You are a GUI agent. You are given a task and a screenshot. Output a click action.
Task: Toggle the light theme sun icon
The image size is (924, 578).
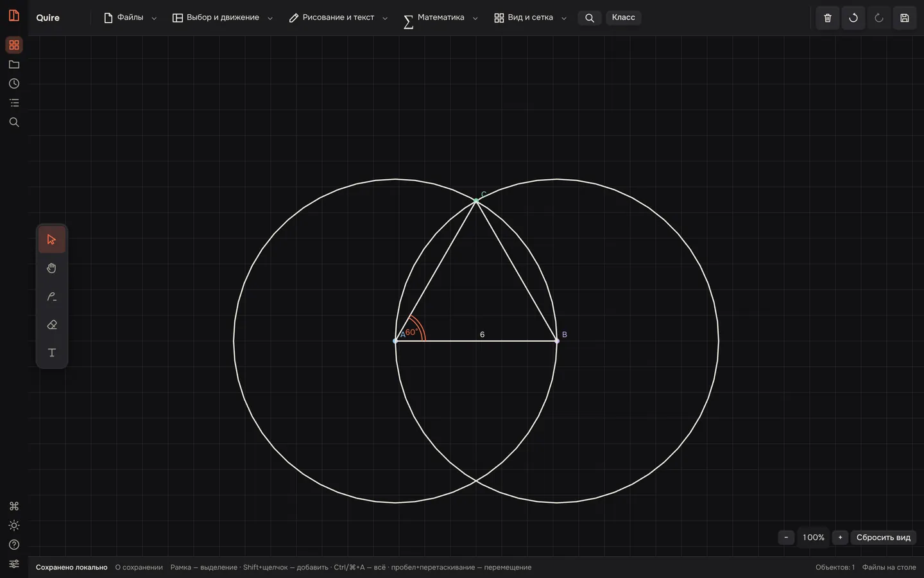pyautogui.click(x=14, y=525)
